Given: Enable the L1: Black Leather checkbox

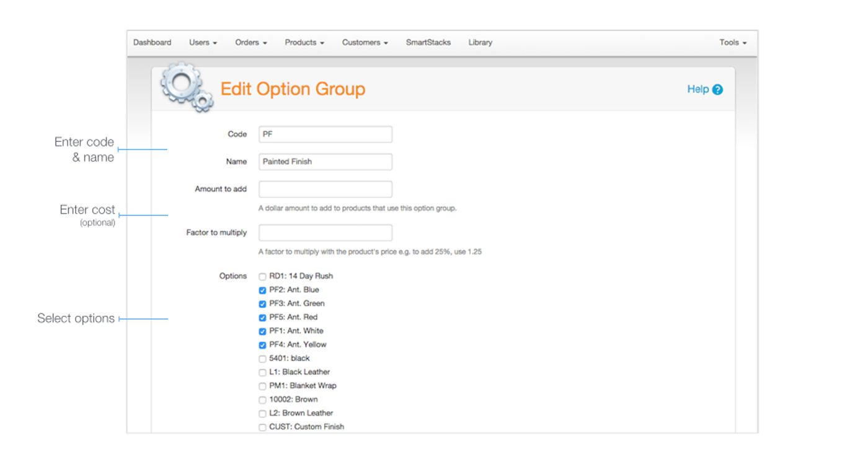Looking at the screenshot, I should coord(262,372).
